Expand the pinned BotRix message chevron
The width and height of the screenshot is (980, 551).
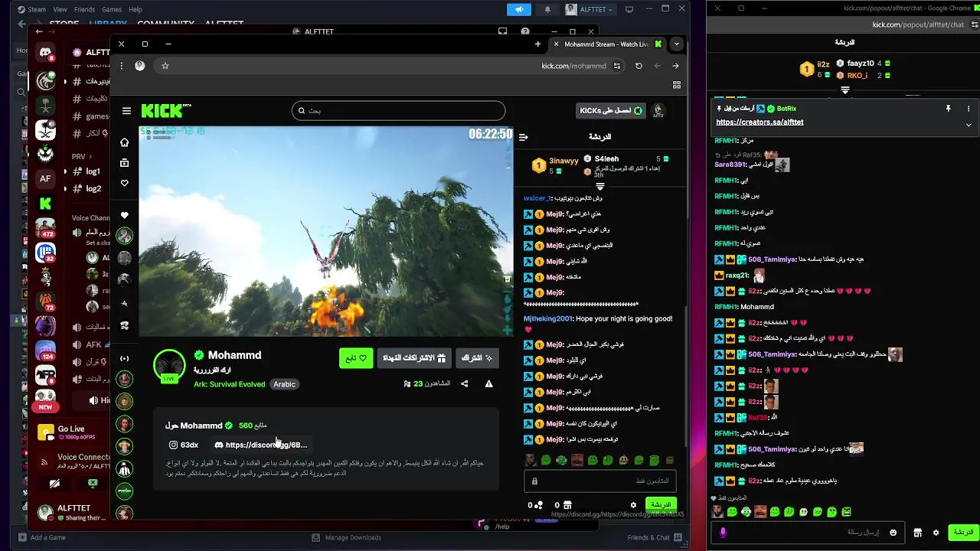969,125
